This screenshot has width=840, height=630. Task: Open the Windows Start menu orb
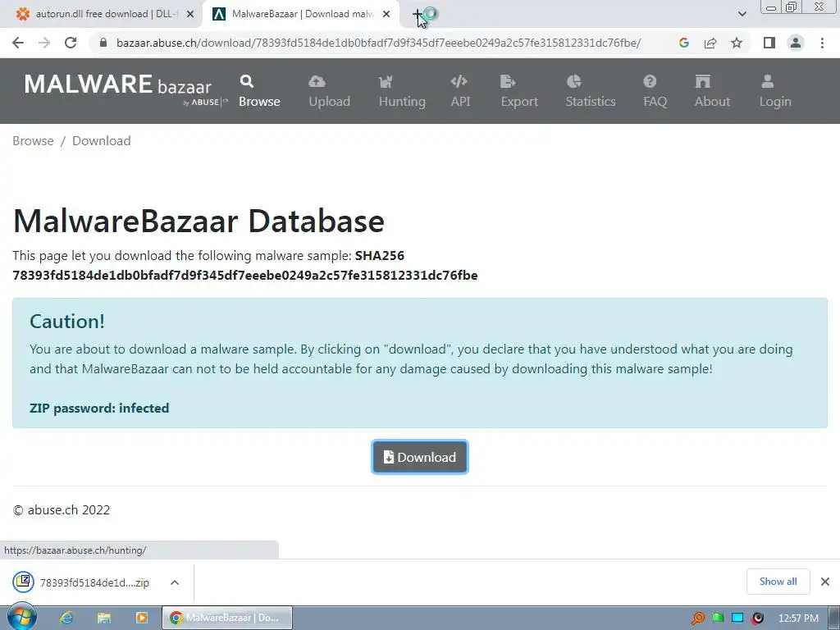pos(22,617)
